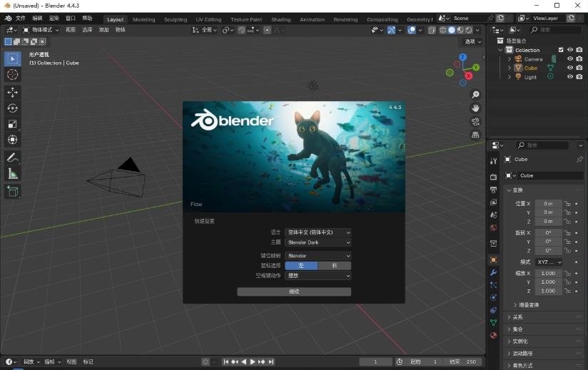Select the Select Box tool in toolbar
The width and height of the screenshot is (588, 370).
click(12, 58)
